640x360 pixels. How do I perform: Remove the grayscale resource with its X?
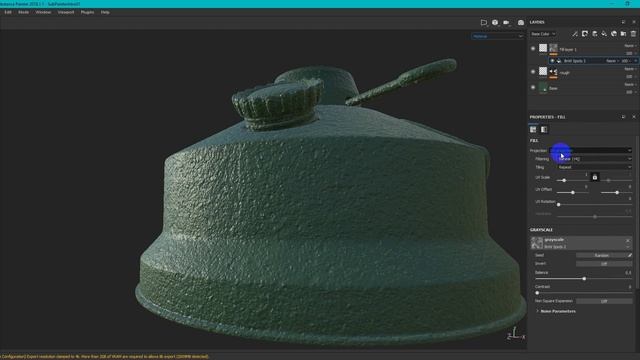click(628, 240)
